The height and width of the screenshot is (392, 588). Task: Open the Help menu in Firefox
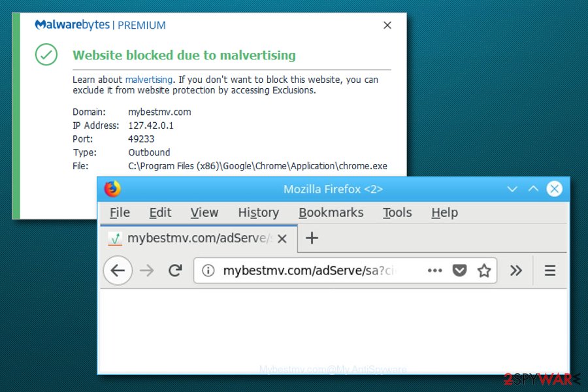tap(444, 213)
